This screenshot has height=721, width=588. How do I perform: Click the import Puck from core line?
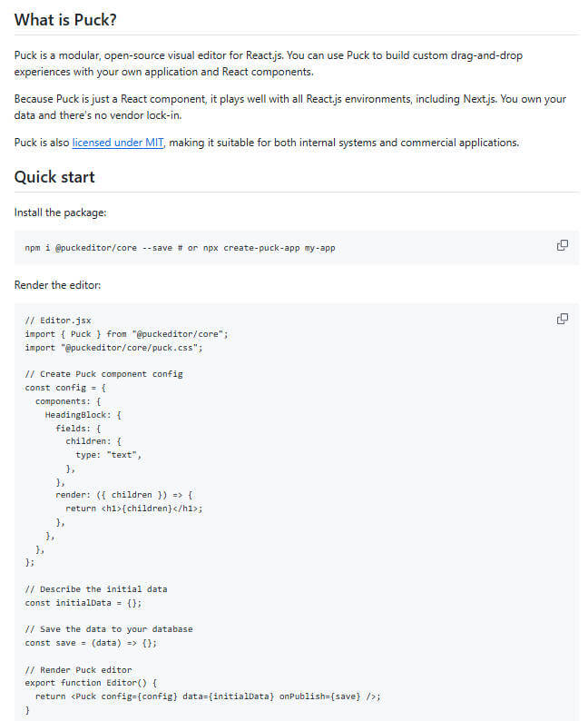coord(126,334)
